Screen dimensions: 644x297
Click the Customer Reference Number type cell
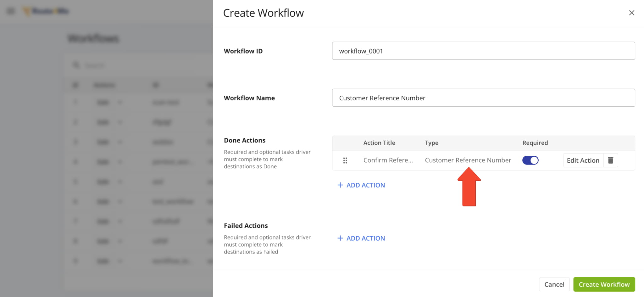pos(468,160)
